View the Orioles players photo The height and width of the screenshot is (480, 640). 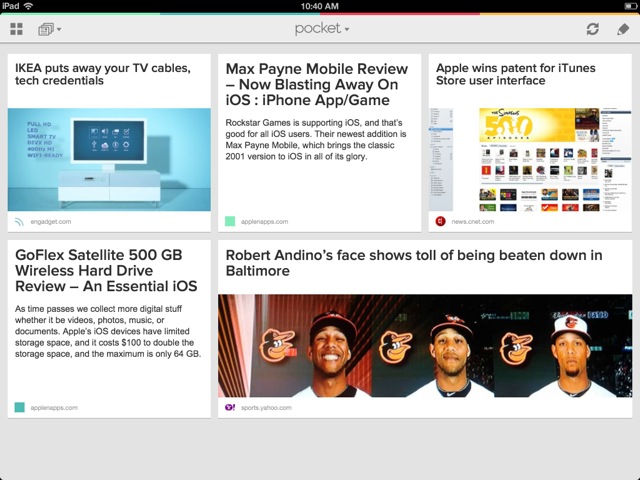(424, 345)
